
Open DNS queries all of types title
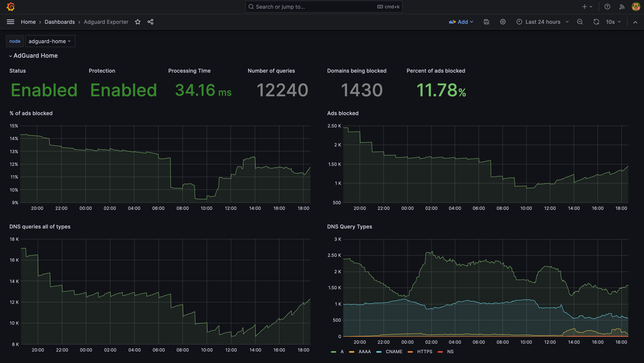(x=40, y=227)
